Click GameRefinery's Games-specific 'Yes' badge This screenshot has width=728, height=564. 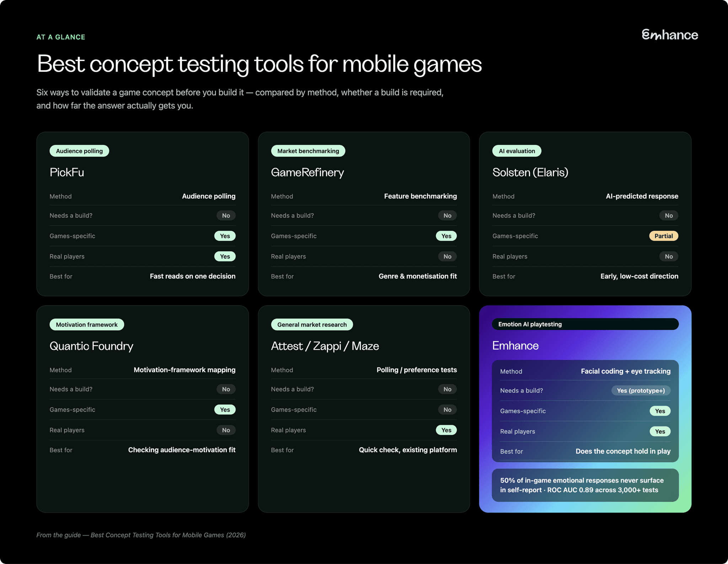coord(446,236)
